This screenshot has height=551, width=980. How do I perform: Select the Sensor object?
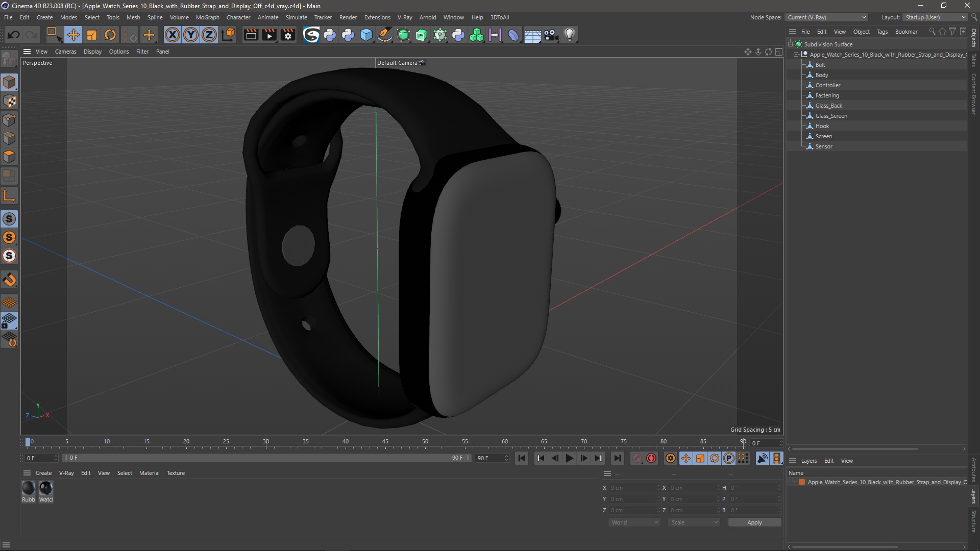(824, 146)
